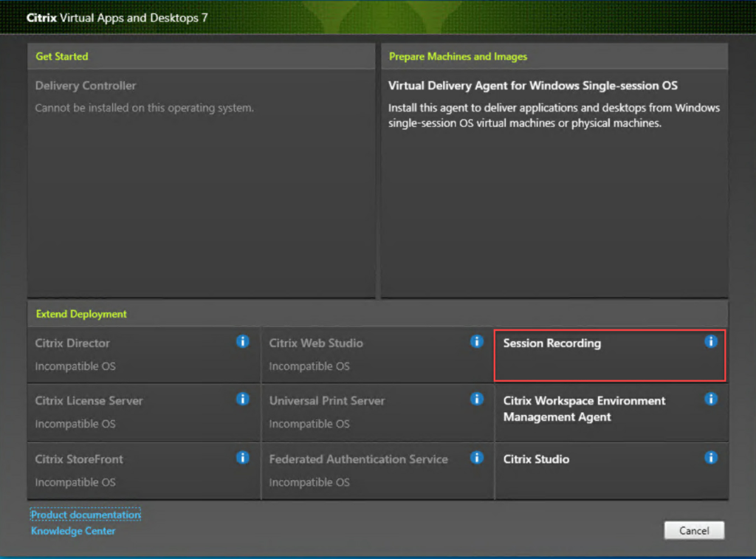This screenshot has width=756, height=559.
Task: Show info for Workspace Environment Management Agent
Action: click(711, 399)
